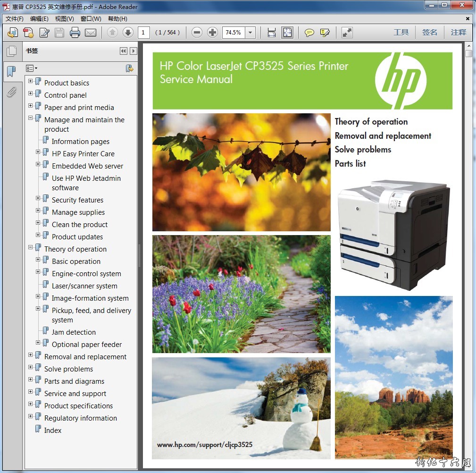Open the 视图(V) menu
Viewport: 476px width, 473px height.
pyautogui.click(x=64, y=19)
